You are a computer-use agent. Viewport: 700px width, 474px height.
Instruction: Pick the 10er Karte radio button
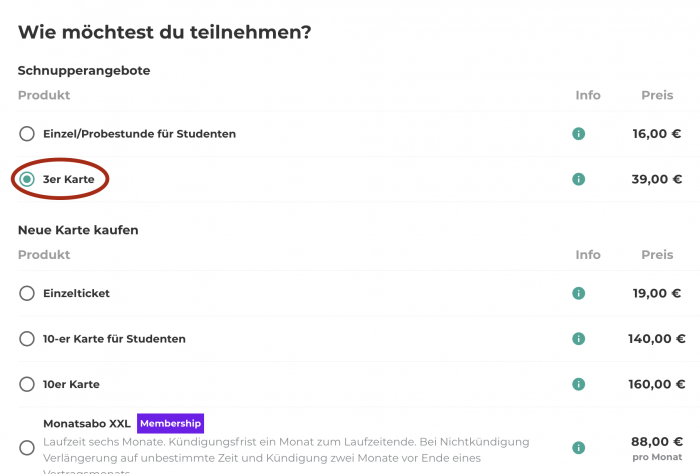click(x=27, y=384)
